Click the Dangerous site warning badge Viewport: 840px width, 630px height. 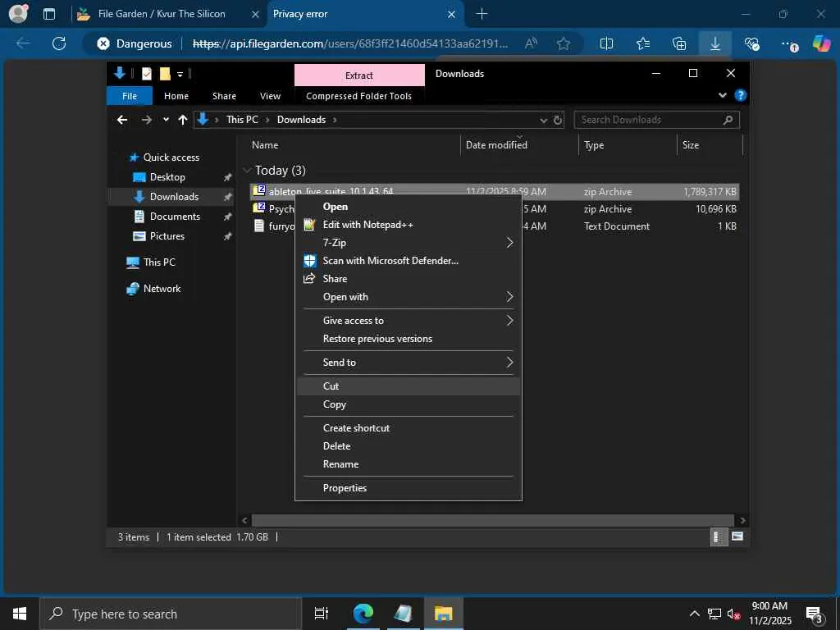click(135, 43)
